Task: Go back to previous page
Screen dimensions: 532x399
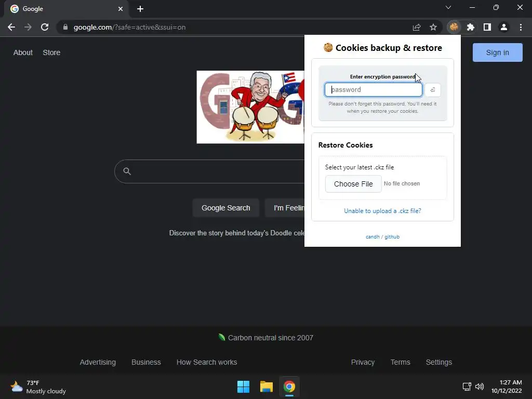Action: 11,27
